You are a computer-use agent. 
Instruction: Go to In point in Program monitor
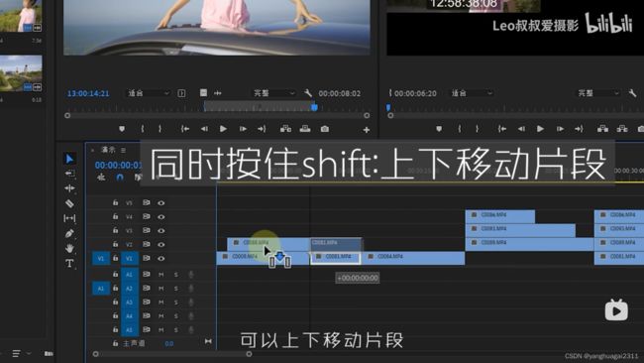coord(502,129)
